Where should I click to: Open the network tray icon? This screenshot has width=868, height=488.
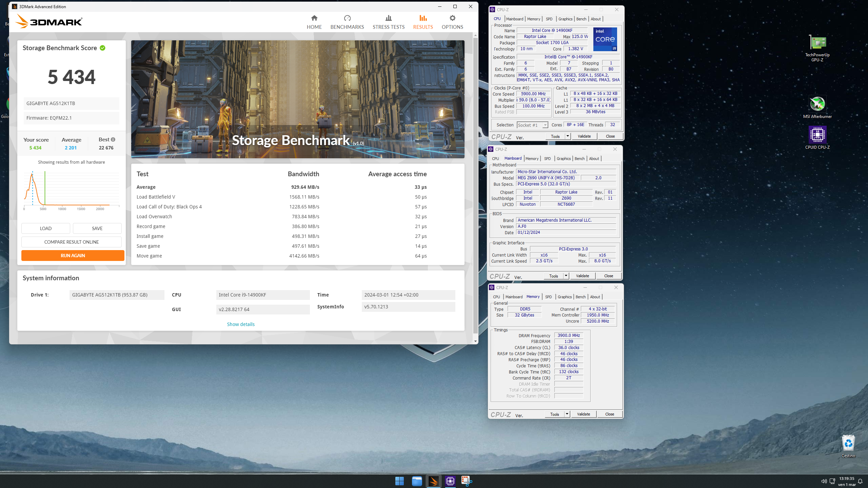[832, 481]
